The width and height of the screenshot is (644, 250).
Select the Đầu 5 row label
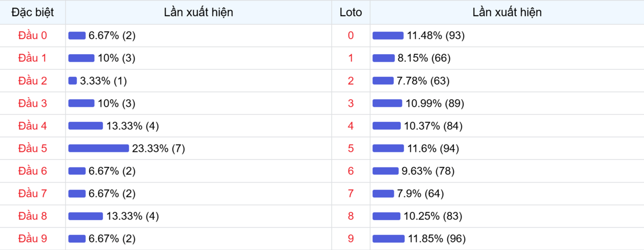(33, 149)
